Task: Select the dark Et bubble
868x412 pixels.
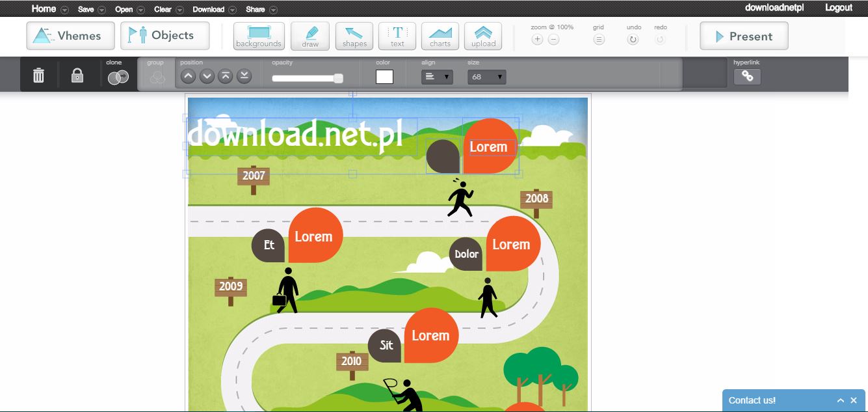Action: [269, 245]
